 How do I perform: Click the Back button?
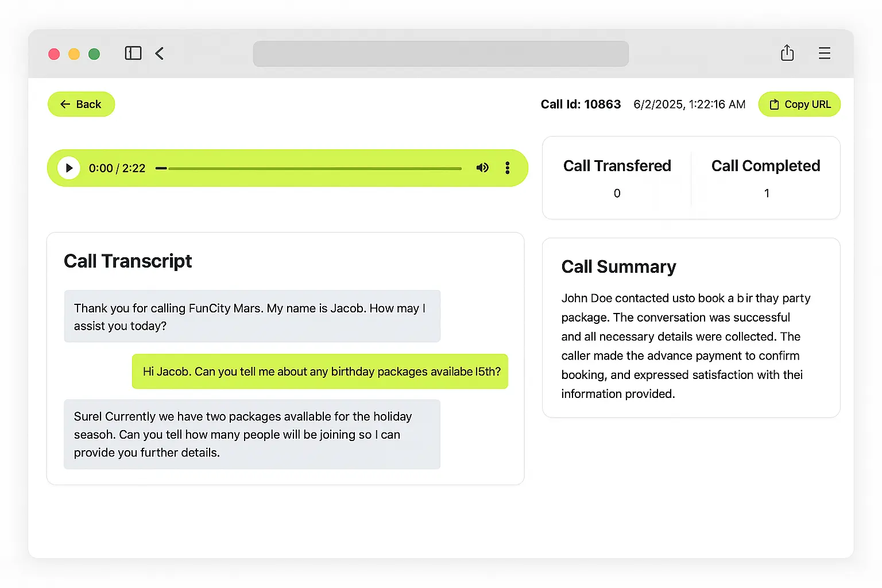click(81, 104)
